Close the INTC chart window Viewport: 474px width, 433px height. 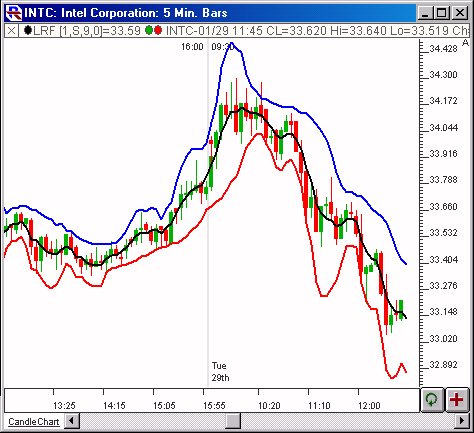tap(460, 13)
